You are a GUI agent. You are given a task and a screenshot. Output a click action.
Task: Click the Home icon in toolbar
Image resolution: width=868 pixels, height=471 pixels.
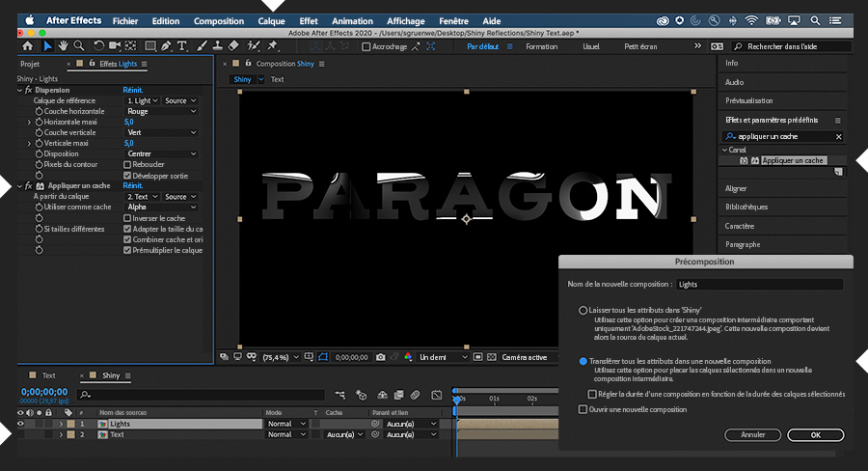tap(26, 45)
